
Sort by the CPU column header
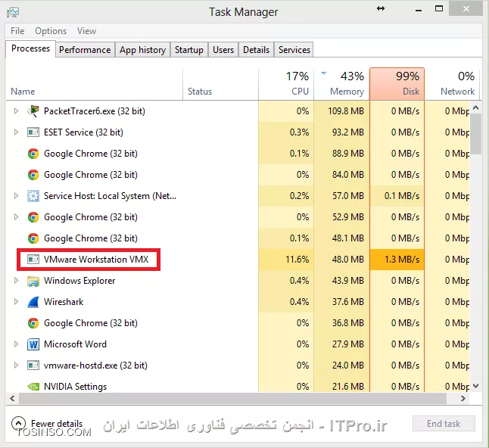click(x=286, y=84)
